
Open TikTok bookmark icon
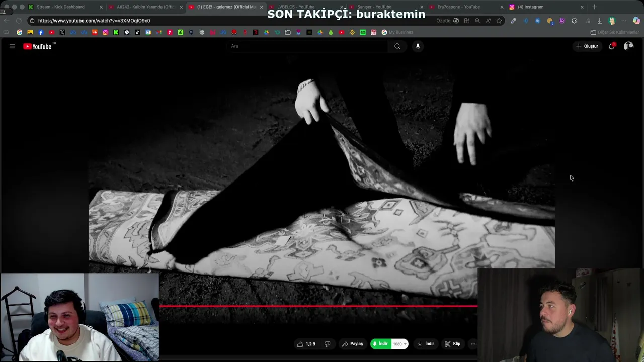coord(137,32)
